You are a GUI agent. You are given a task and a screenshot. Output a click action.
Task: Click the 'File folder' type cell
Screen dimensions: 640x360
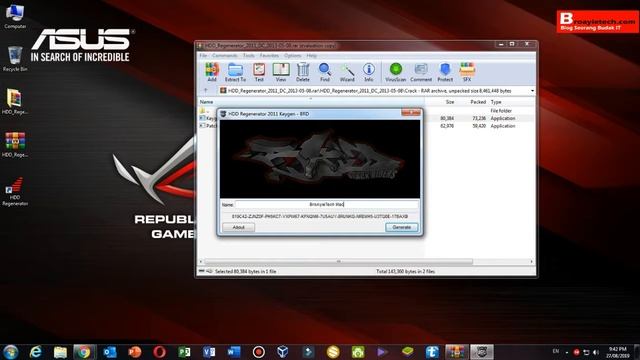(x=501, y=111)
